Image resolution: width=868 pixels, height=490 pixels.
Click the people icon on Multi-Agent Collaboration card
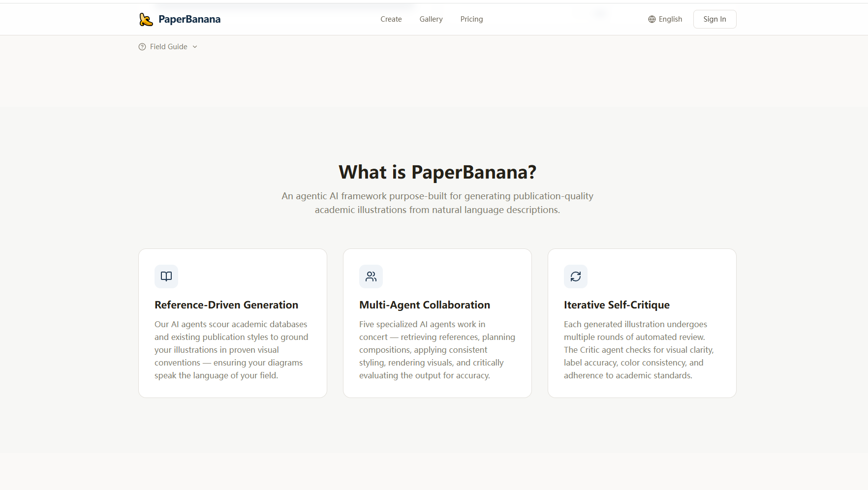(x=371, y=276)
